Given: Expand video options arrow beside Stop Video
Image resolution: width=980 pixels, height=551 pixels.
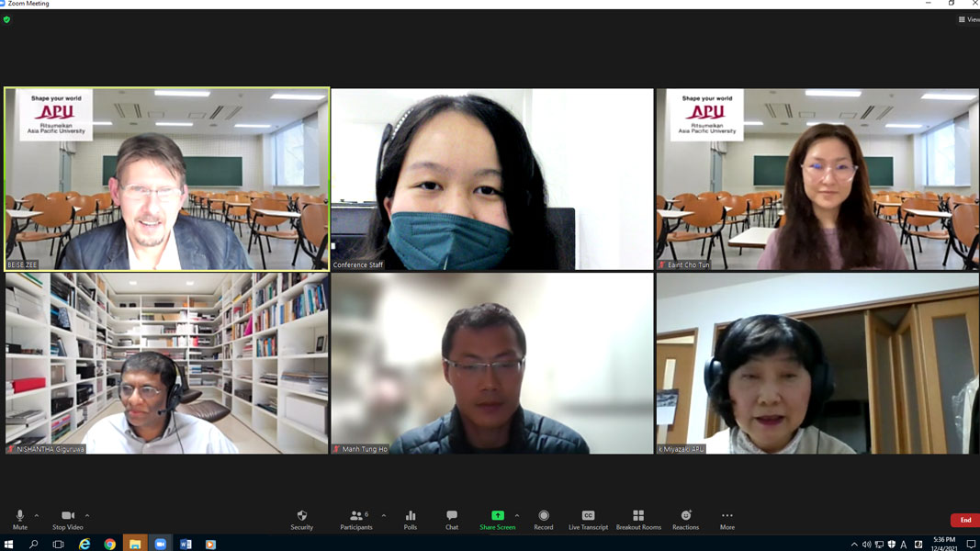Looking at the screenshot, I should (87, 515).
